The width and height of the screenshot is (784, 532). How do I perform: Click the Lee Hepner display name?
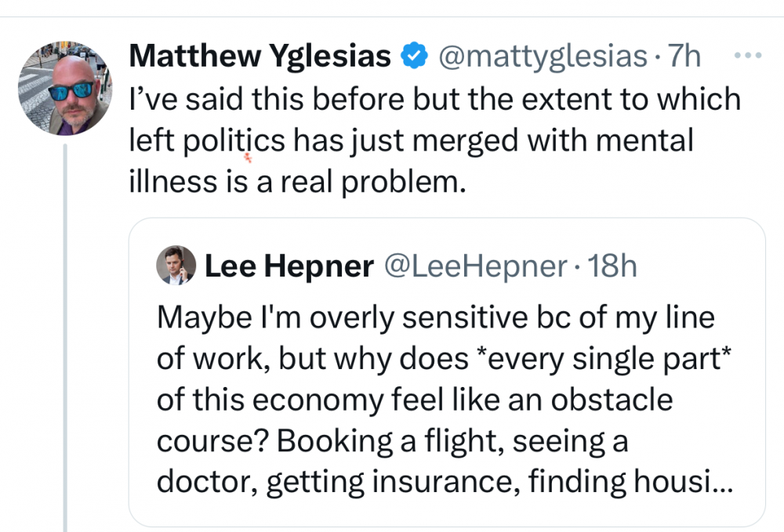[x=289, y=267]
